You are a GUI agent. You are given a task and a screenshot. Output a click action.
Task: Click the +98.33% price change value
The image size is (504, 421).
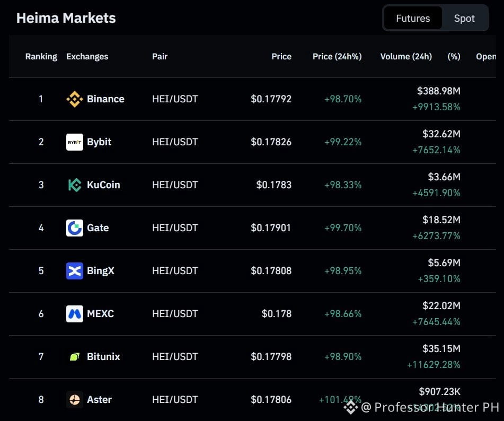[343, 185]
